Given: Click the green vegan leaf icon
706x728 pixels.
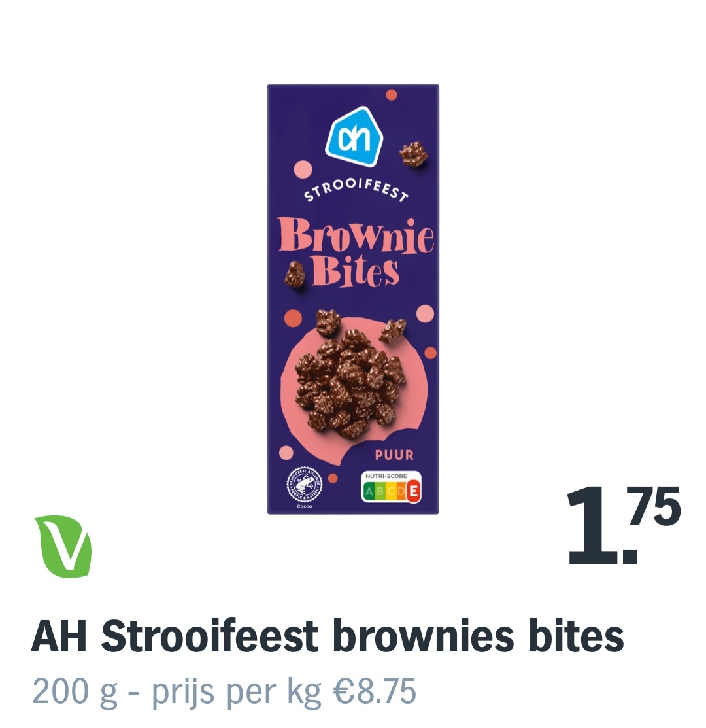Looking at the screenshot, I should [63, 546].
